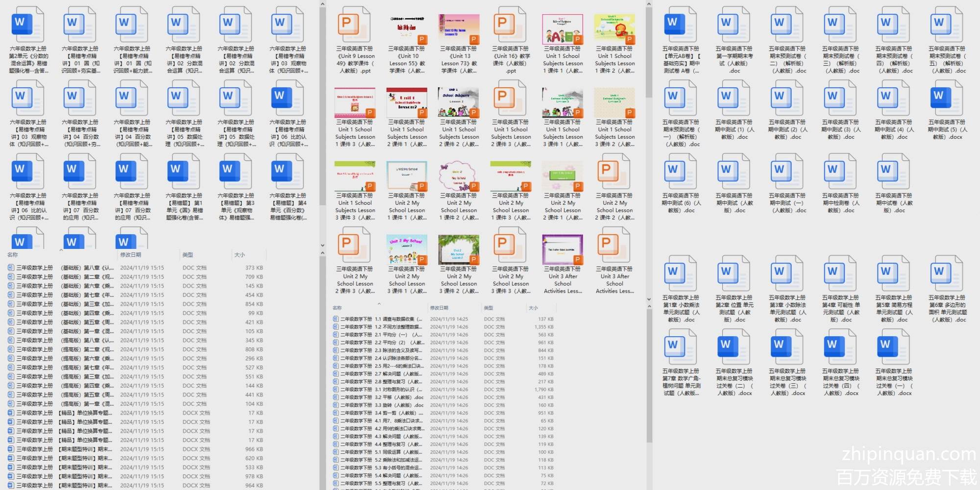Select the 三年级数学上册 期末 row sized 978 KB
The width and height of the screenshot is (980, 490).
point(136,476)
